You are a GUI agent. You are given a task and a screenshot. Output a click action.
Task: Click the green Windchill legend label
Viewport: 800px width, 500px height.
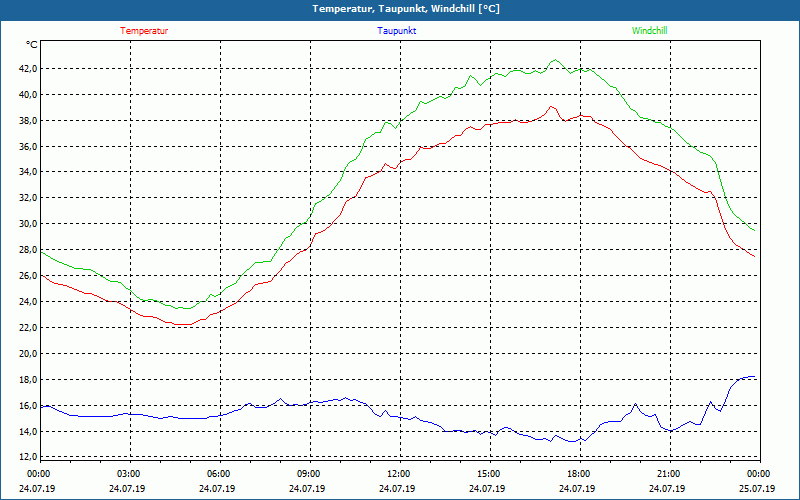coord(649,31)
